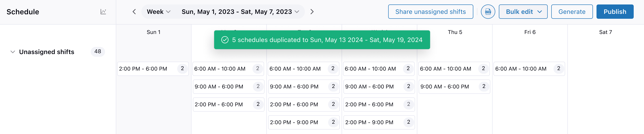Click the Sat 7 day header
644x134 pixels.
click(605, 32)
